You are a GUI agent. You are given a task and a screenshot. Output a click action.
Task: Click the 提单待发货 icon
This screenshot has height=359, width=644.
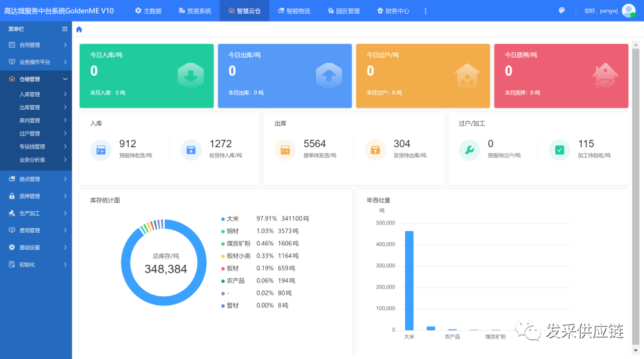pyautogui.click(x=285, y=150)
